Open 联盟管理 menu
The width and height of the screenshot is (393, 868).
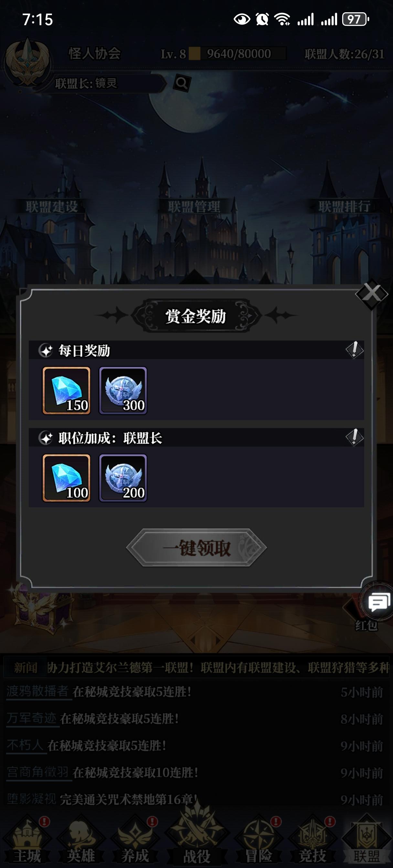pos(194,206)
